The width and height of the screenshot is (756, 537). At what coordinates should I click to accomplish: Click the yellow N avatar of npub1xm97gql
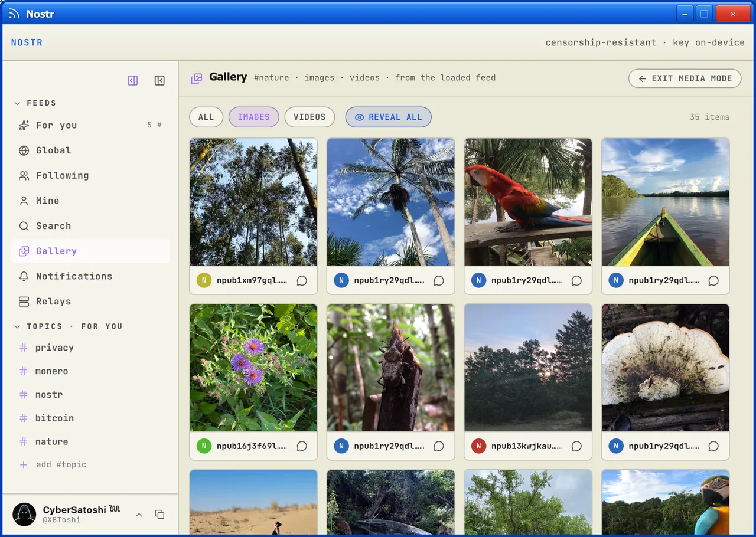coord(204,281)
